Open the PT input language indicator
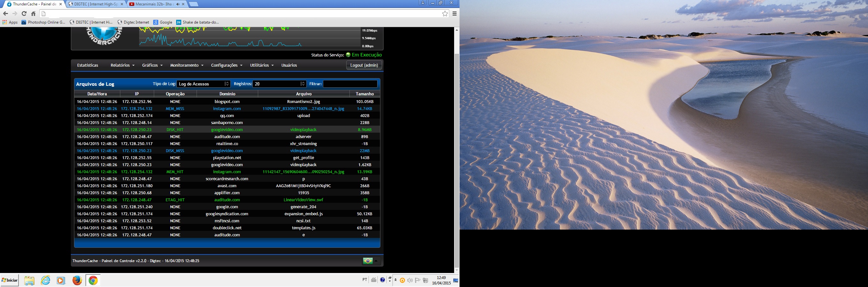Image resolution: width=868 pixels, height=287 pixels. pyautogui.click(x=364, y=280)
